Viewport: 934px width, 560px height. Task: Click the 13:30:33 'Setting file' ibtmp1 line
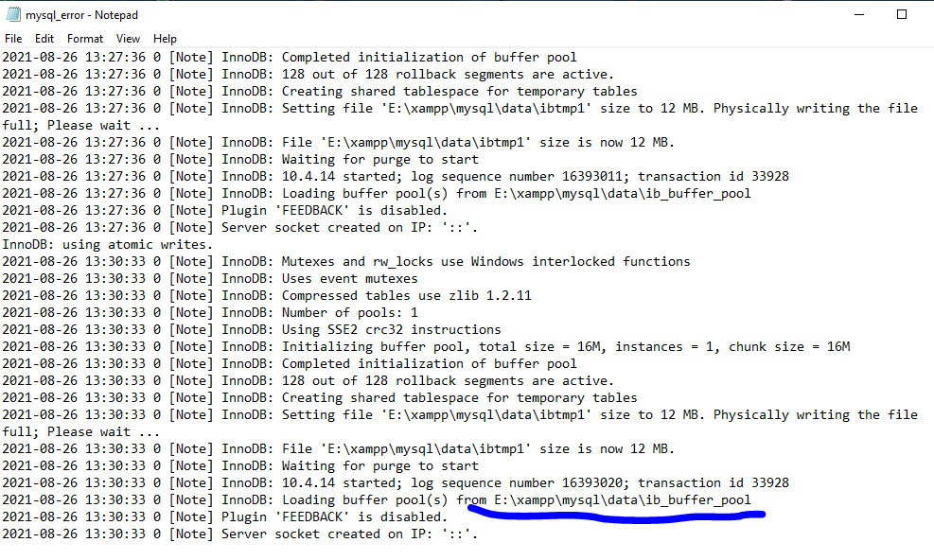point(460,414)
